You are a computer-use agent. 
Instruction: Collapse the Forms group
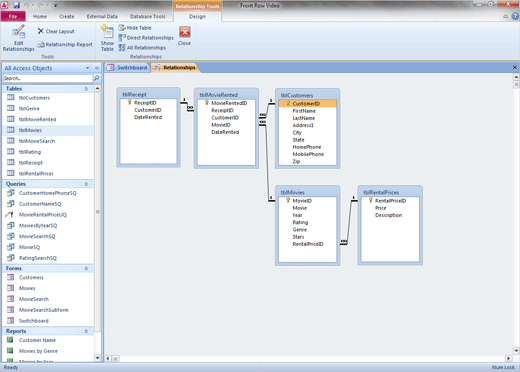(86, 268)
